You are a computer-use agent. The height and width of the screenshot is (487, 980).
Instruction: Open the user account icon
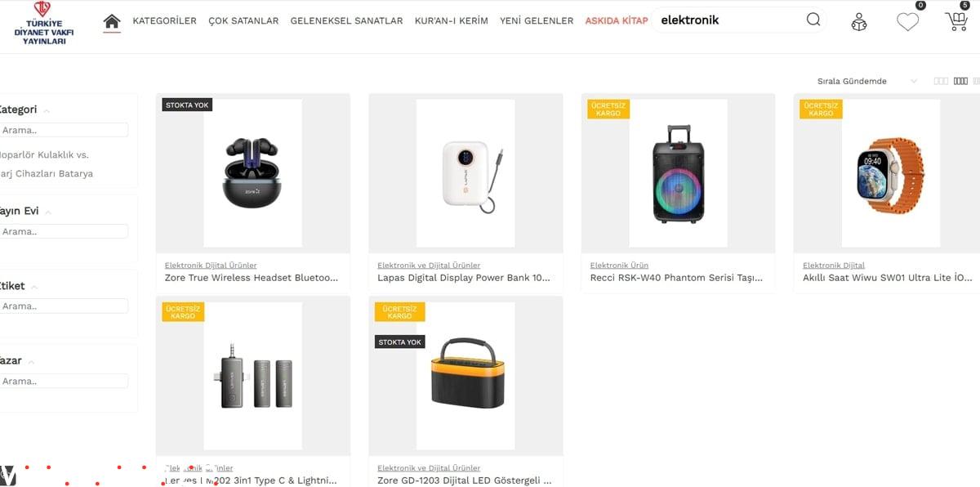pyautogui.click(x=859, y=22)
